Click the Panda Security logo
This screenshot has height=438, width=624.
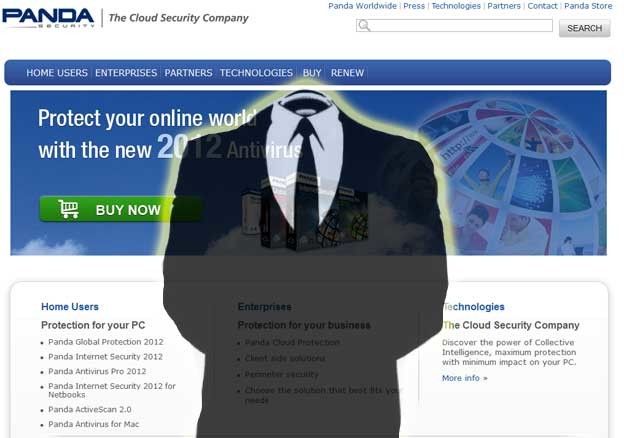click(x=48, y=18)
